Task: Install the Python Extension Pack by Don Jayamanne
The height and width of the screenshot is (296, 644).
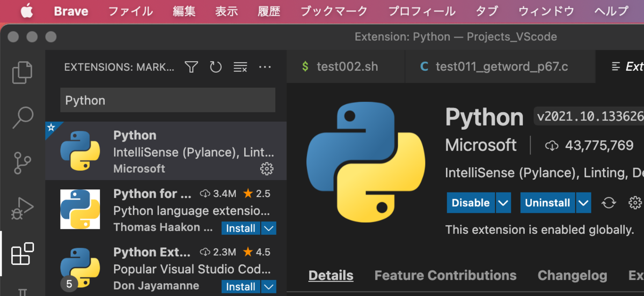Action: point(240,287)
